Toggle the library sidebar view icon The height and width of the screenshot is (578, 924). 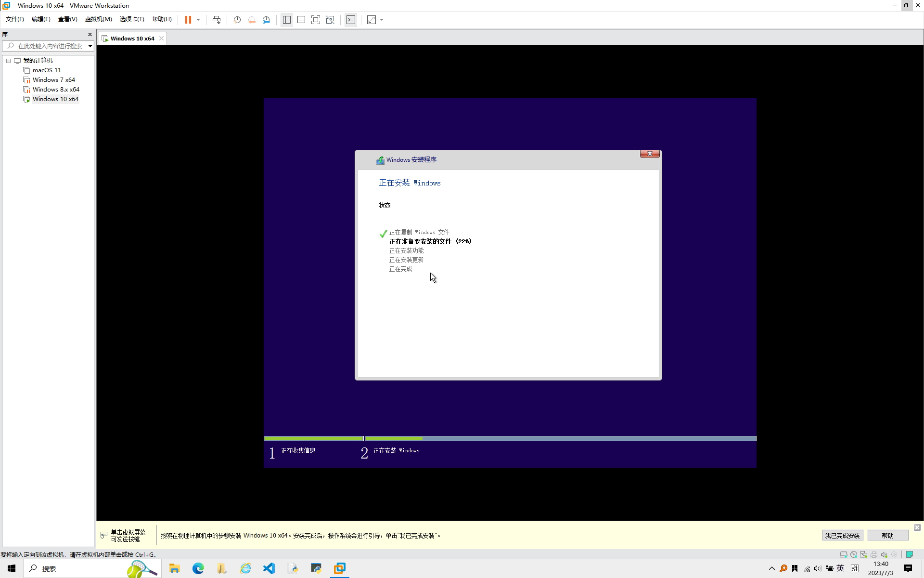coord(287,20)
